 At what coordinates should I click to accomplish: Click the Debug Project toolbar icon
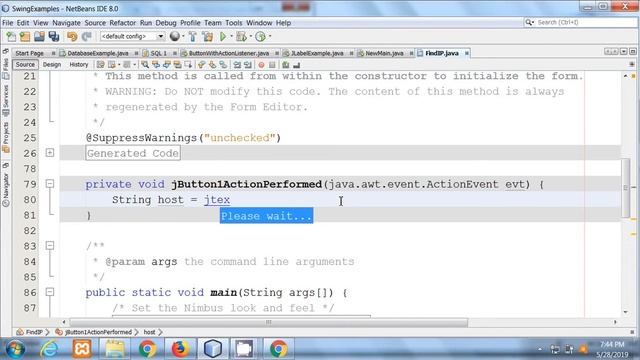pos(241,37)
